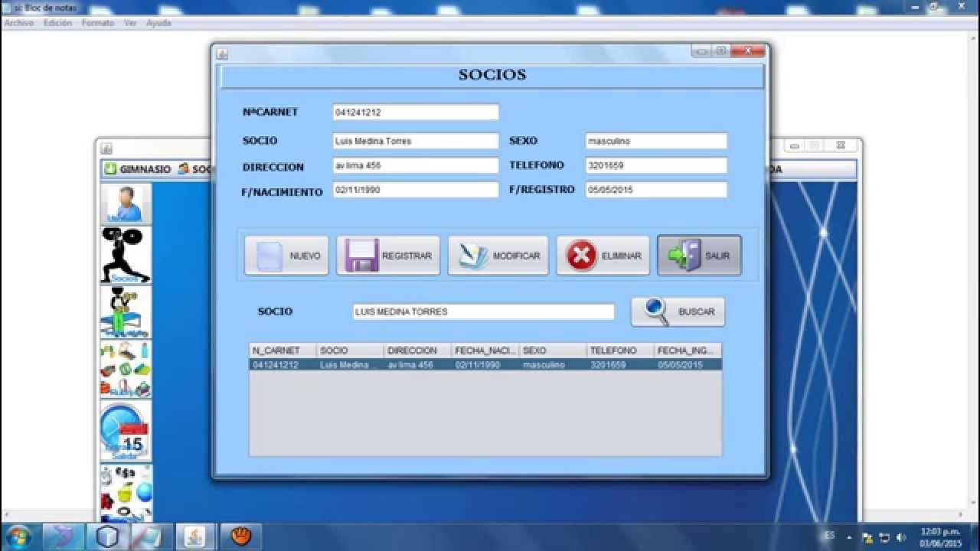Open the Edición menu in Bloc de notas
This screenshot has width=980, height=551.
(x=57, y=23)
